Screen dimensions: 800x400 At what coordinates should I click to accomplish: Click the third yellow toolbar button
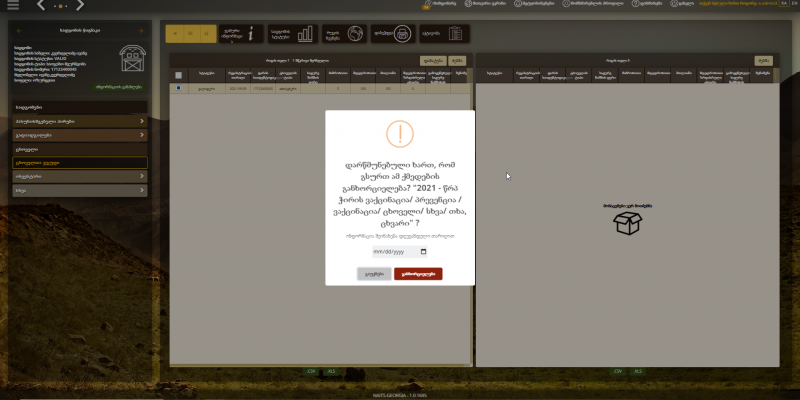click(x=207, y=34)
